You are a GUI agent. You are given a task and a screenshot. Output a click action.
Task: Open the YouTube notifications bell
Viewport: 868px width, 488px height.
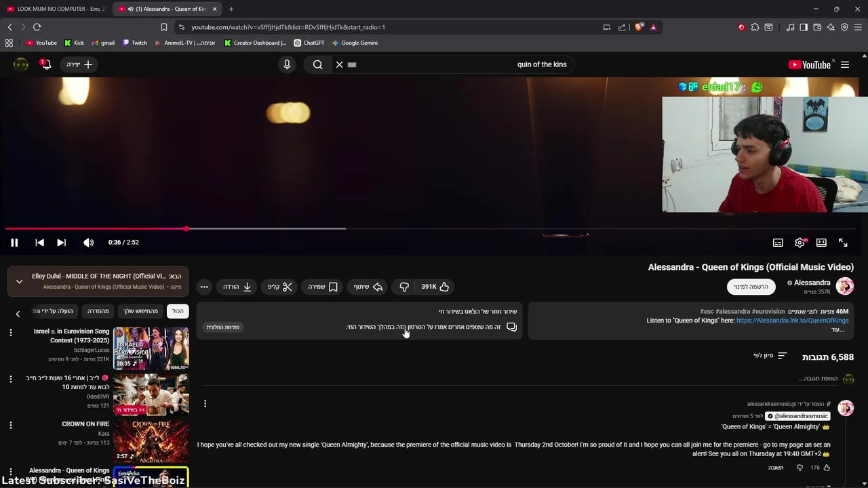(x=46, y=64)
